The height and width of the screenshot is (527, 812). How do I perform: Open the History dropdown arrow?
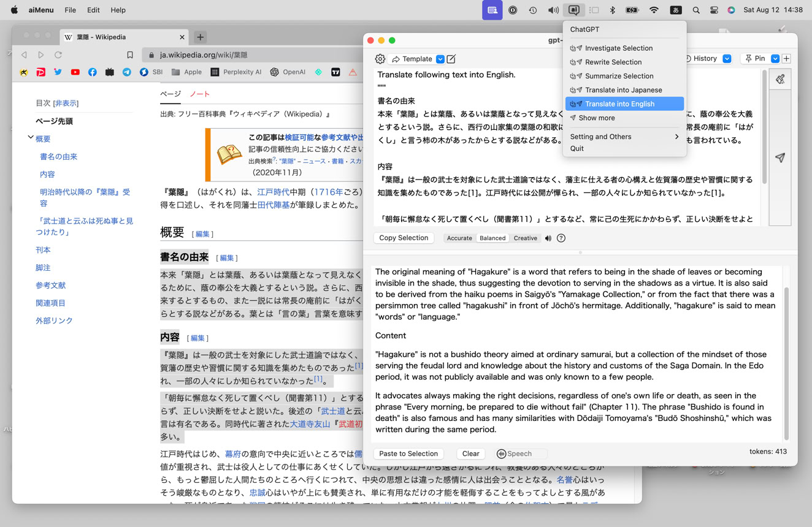coord(727,59)
